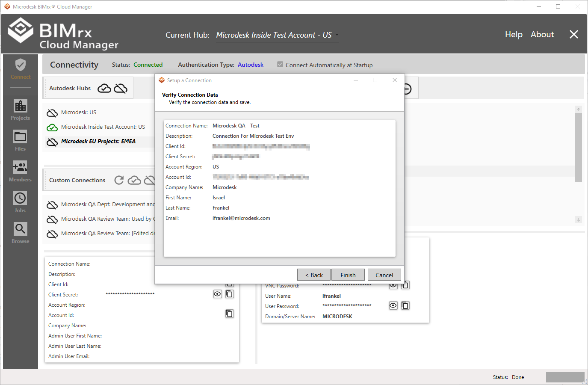Click cloud icon for QA Review Team: Used by
This screenshot has height=385, width=588.
(x=52, y=219)
